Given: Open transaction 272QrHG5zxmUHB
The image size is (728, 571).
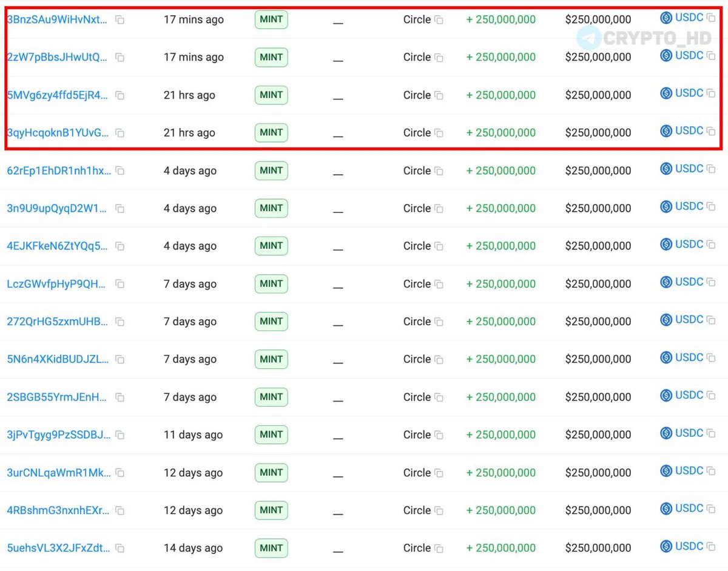Looking at the screenshot, I should tap(58, 321).
